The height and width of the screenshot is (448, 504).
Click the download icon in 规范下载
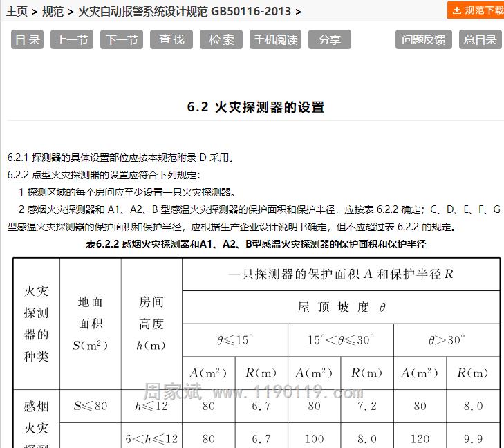point(456,10)
